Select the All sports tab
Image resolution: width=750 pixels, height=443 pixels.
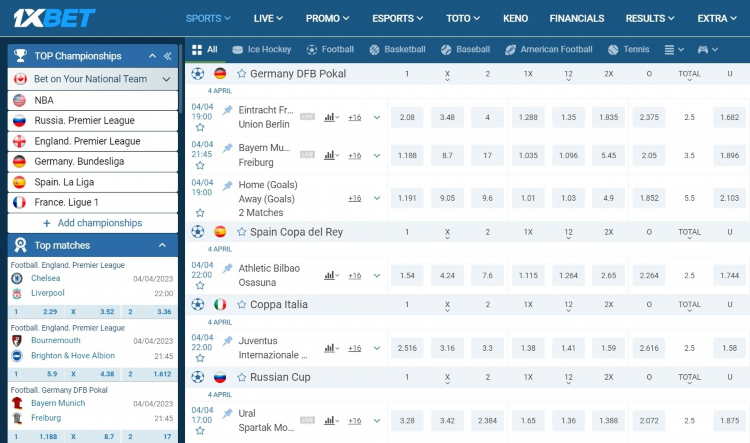pyautogui.click(x=204, y=49)
